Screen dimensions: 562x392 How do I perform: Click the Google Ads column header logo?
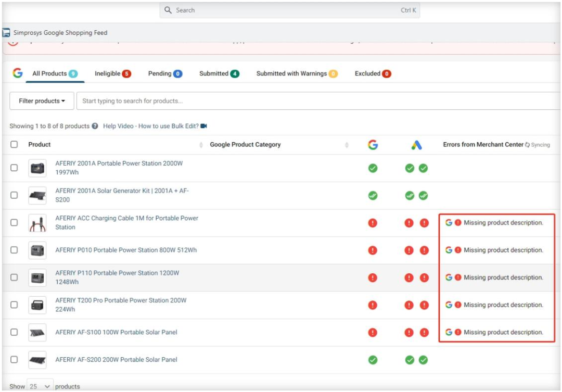click(x=416, y=145)
